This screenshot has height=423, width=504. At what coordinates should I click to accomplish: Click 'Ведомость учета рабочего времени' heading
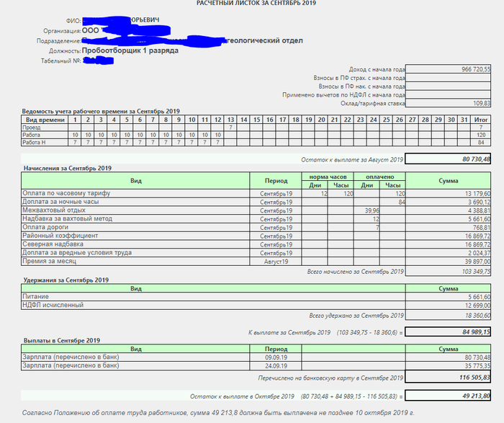[101, 111]
